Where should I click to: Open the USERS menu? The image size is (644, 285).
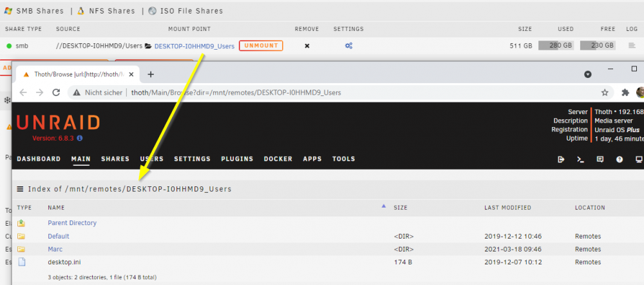151,159
